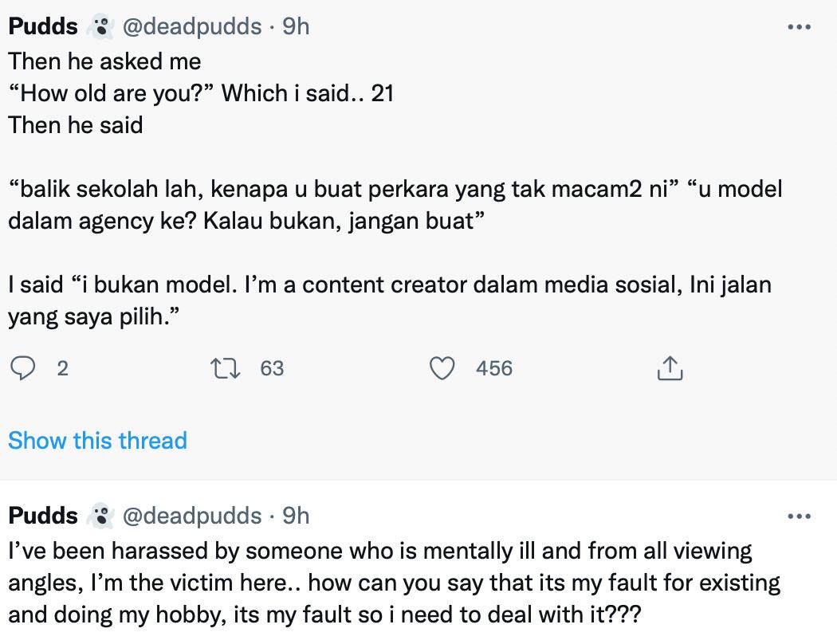Open the Pudds display name on first tweet
This screenshot has height=644, width=837.
pos(43,26)
